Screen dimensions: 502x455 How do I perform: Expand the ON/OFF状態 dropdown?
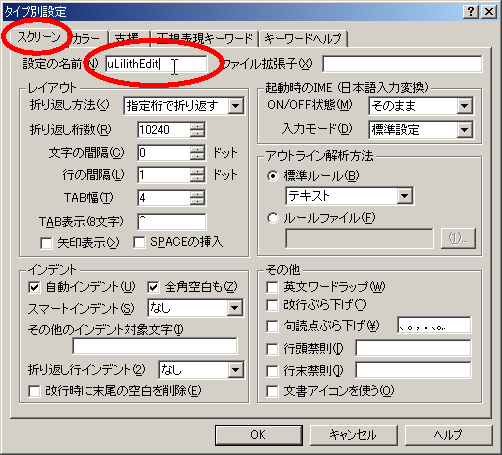464,106
